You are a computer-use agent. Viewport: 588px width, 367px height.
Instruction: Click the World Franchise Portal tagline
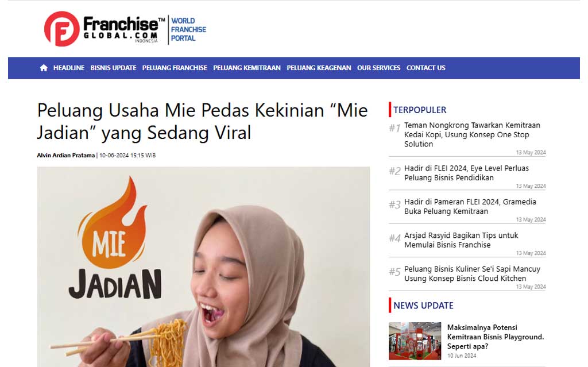pyautogui.click(x=188, y=29)
